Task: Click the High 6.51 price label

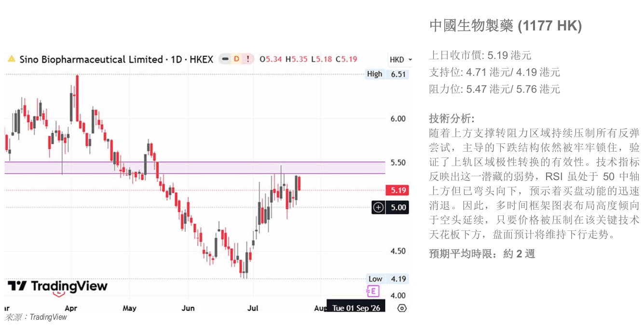Action: click(387, 74)
